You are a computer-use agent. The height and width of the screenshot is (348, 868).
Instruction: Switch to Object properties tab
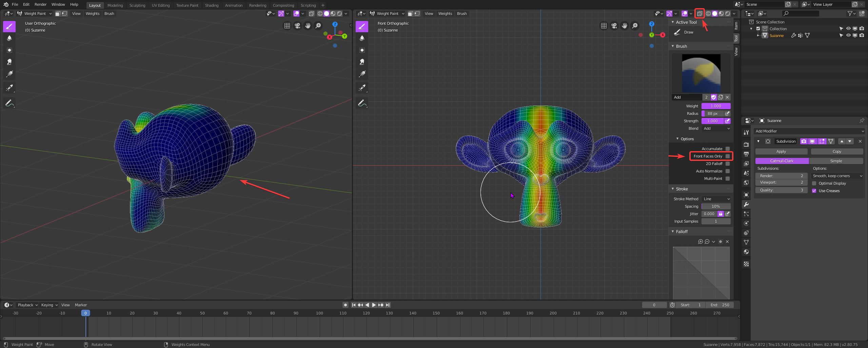(746, 195)
